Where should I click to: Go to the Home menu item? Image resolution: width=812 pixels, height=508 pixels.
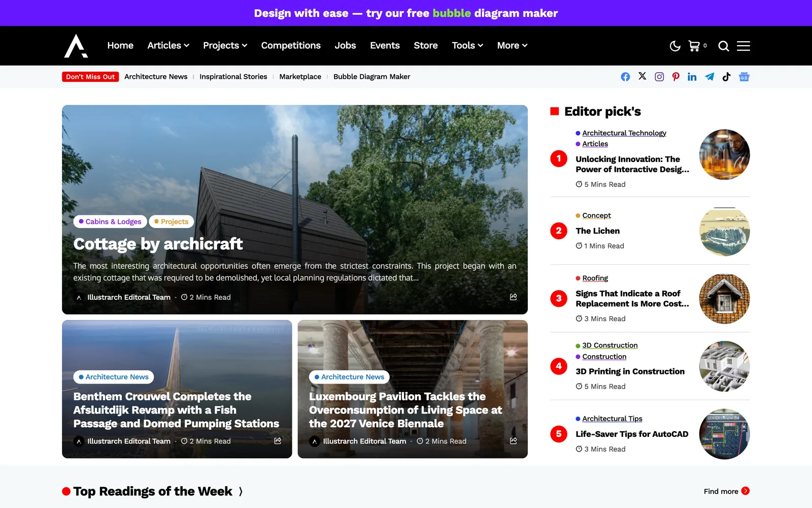pos(120,46)
